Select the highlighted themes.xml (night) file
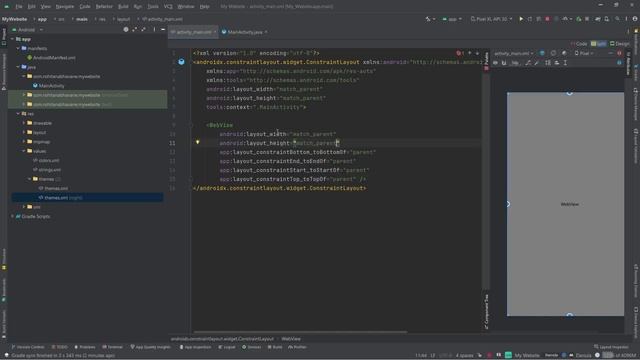640x360 pixels. tap(87, 198)
